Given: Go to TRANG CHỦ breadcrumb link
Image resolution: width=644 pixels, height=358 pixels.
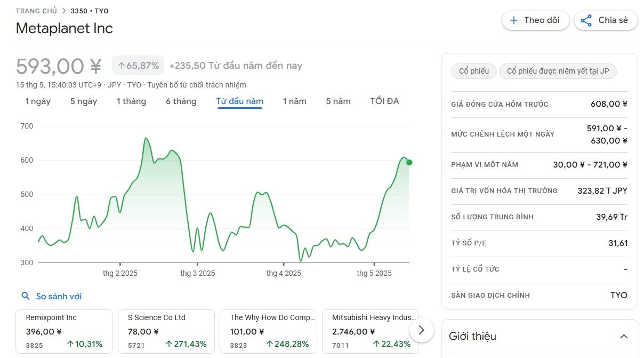Looking at the screenshot, I should click(36, 11).
